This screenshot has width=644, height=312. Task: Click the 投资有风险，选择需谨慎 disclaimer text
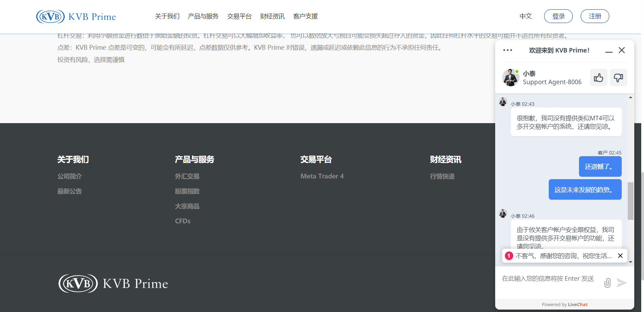tap(91, 60)
